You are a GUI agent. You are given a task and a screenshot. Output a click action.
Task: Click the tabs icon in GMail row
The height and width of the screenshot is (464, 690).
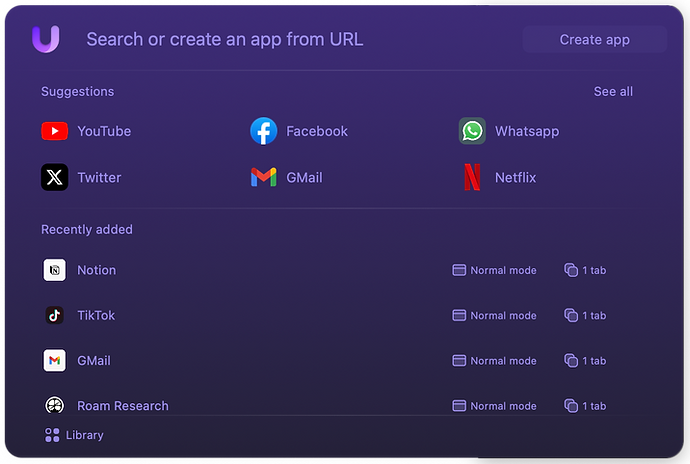pos(571,361)
